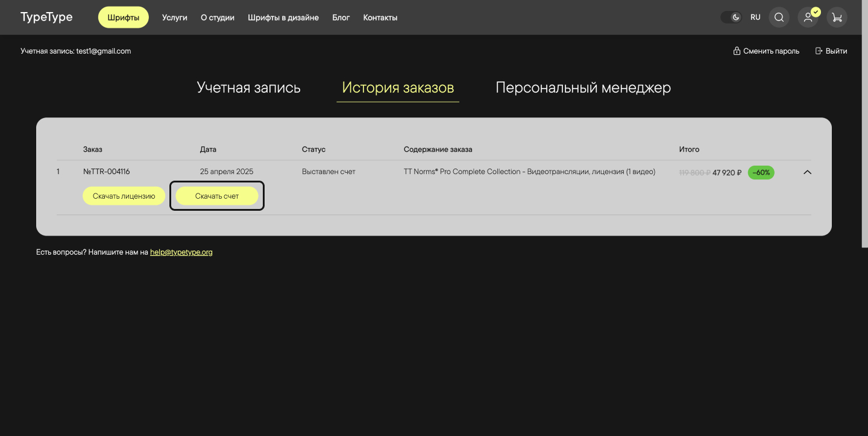Image resolution: width=868 pixels, height=436 pixels.
Task: Click the Статус column header
Action: (x=313, y=149)
